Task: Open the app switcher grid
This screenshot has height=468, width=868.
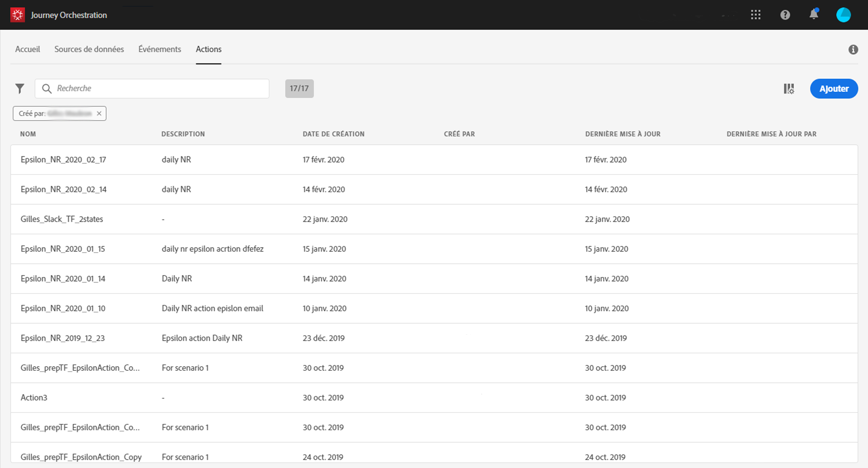Action: (755, 15)
